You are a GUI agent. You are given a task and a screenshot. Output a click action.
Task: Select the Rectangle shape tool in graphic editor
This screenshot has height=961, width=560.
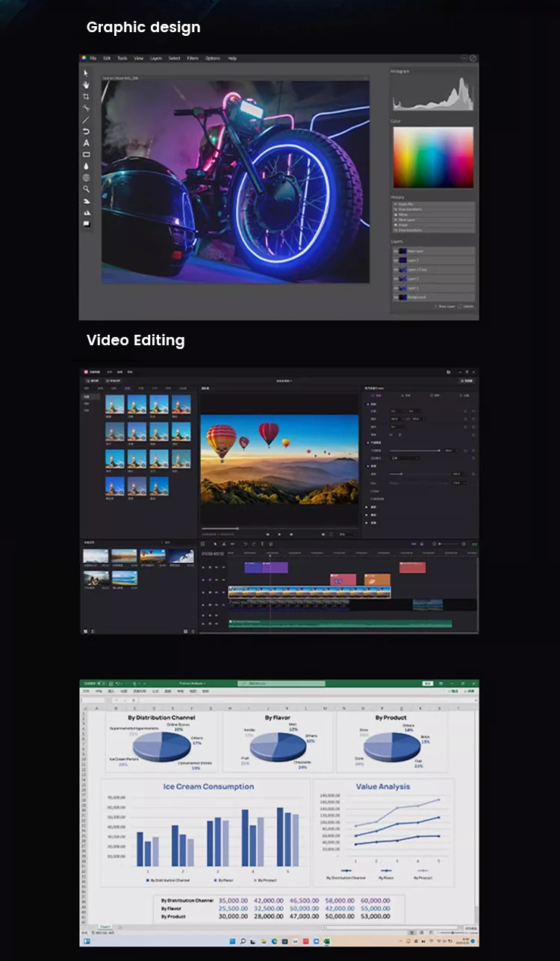[x=86, y=154]
